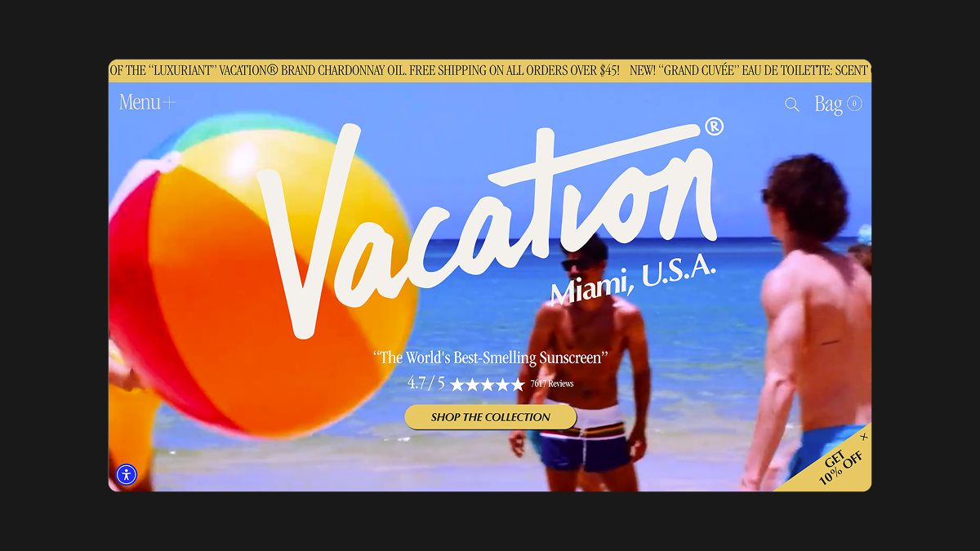The width and height of the screenshot is (980, 551).
Task: Click the Grand Cuvée eau de toilette announcement
Action: pyautogui.click(x=751, y=71)
